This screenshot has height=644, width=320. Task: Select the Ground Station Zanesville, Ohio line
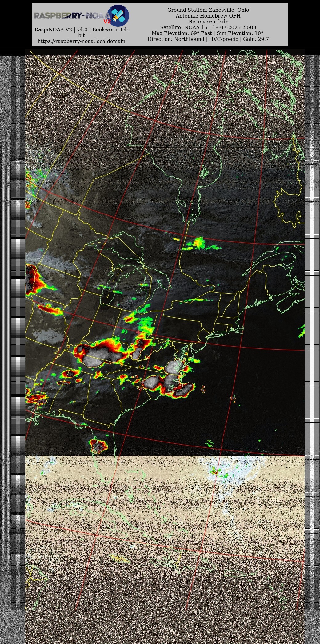[x=208, y=10]
